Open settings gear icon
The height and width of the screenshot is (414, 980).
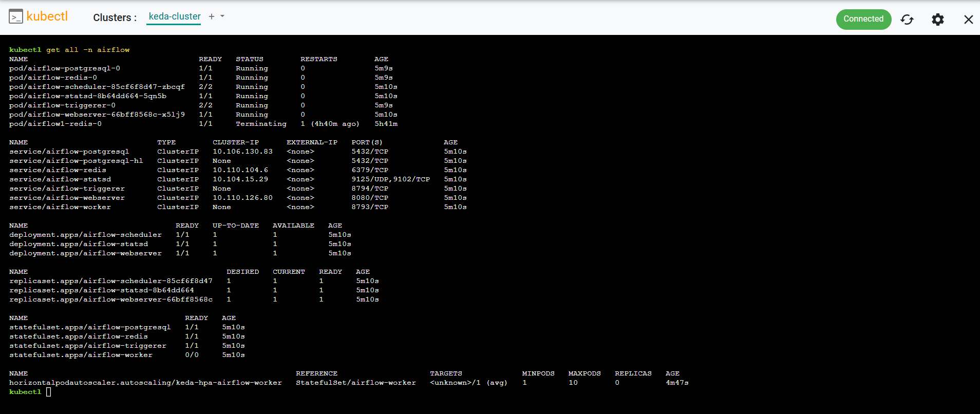tap(938, 20)
